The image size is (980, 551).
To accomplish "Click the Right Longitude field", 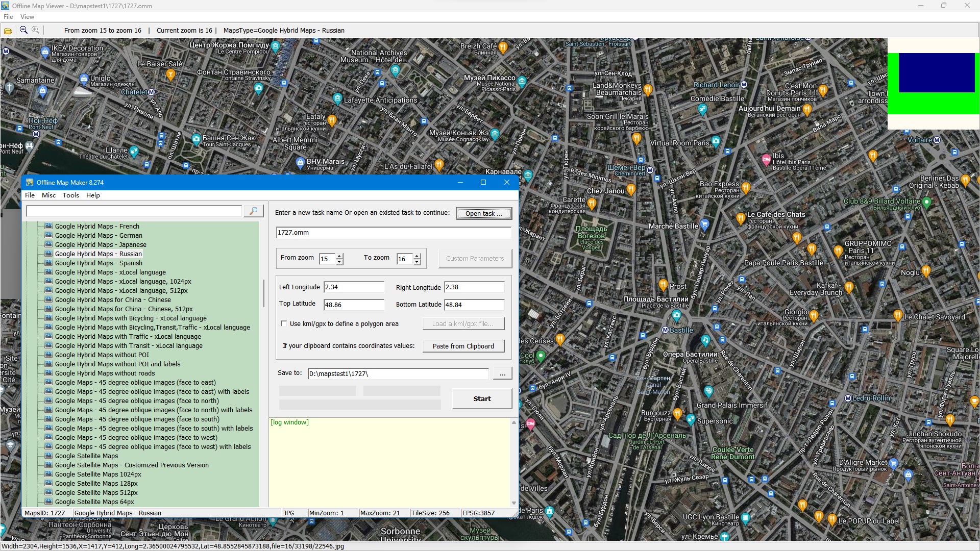I will point(474,287).
